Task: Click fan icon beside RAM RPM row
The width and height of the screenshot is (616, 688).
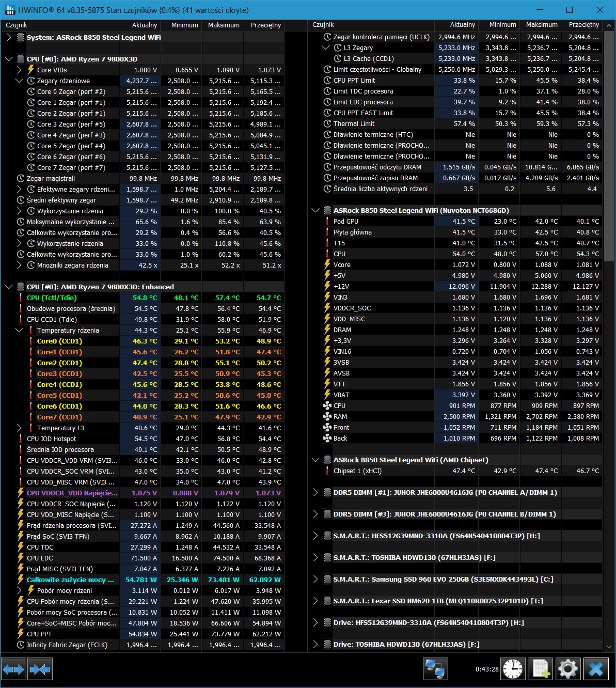Action: pos(327,416)
